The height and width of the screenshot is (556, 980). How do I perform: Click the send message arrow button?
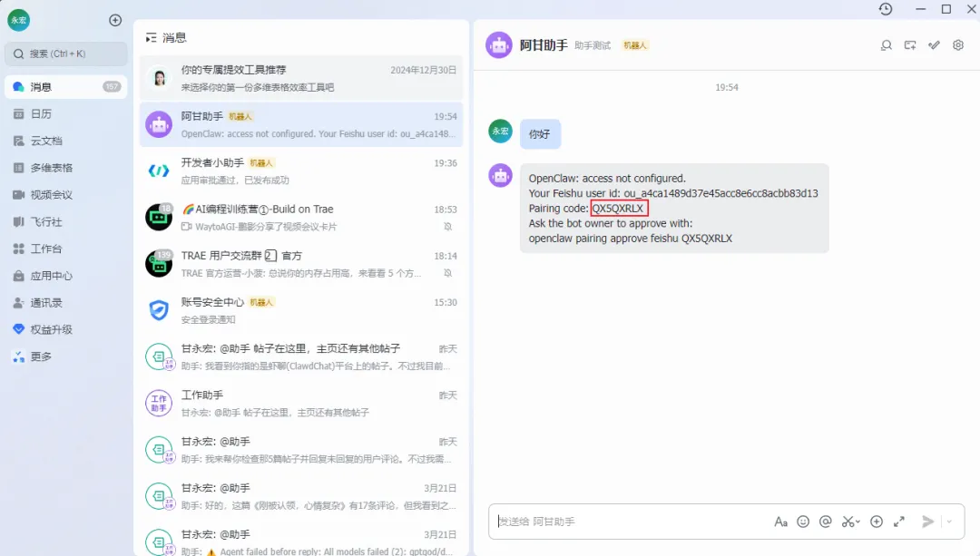click(928, 522)
